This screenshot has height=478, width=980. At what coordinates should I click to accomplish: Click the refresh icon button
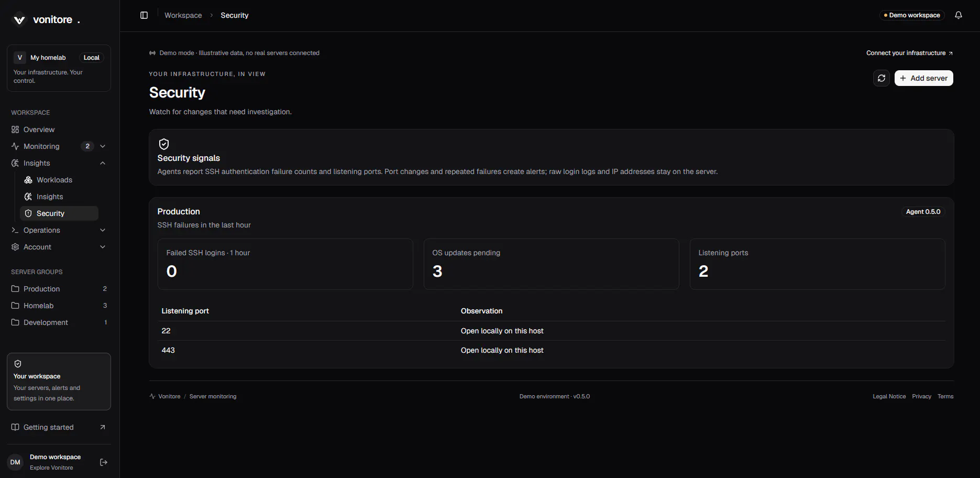point(882,78)
